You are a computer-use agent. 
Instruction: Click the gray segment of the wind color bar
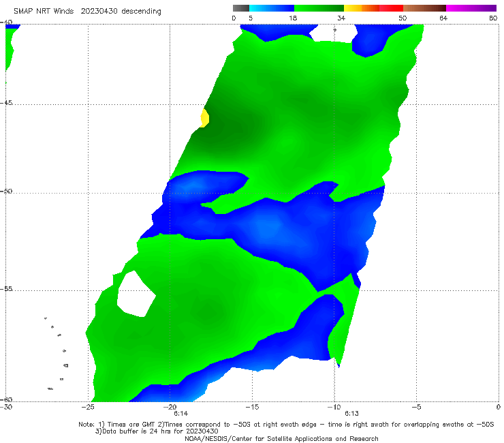coord(240,8)
